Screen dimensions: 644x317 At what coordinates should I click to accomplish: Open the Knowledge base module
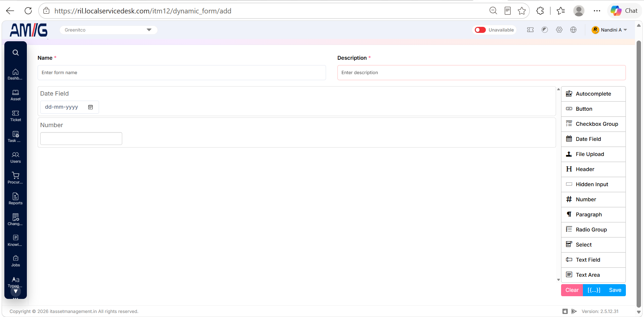15,241
